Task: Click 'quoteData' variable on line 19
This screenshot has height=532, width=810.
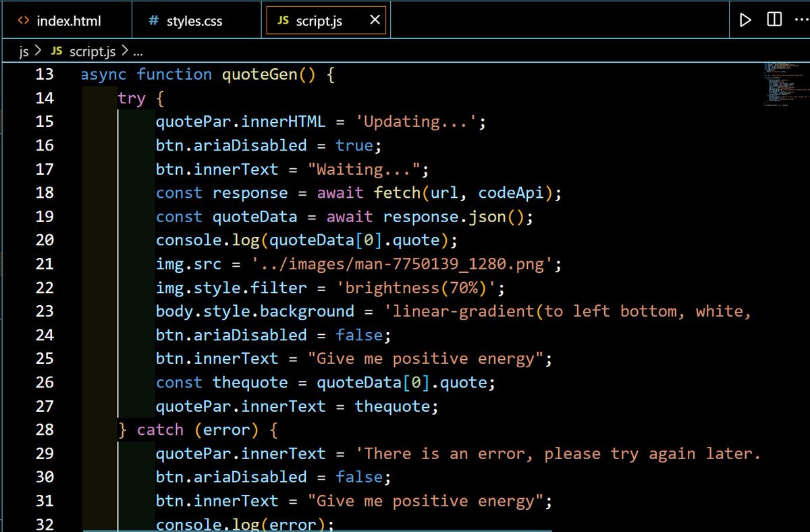Action: [x=254, y=216]
